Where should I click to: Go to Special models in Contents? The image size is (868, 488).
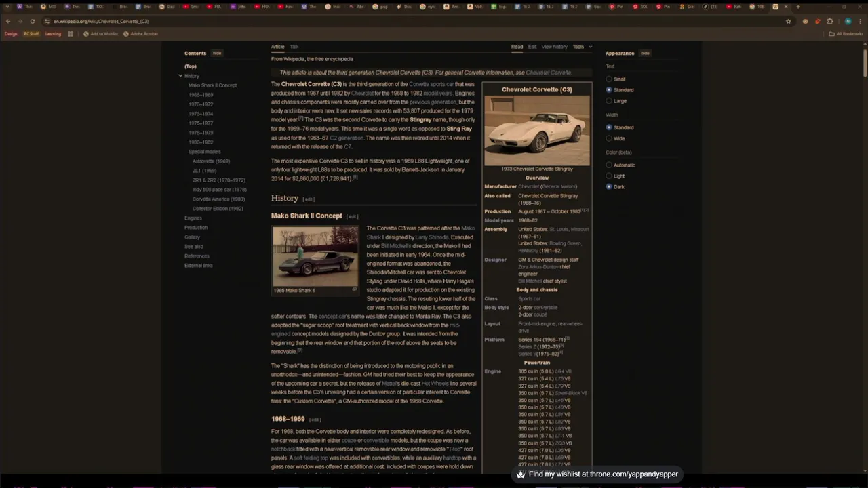tap(204, 152)
